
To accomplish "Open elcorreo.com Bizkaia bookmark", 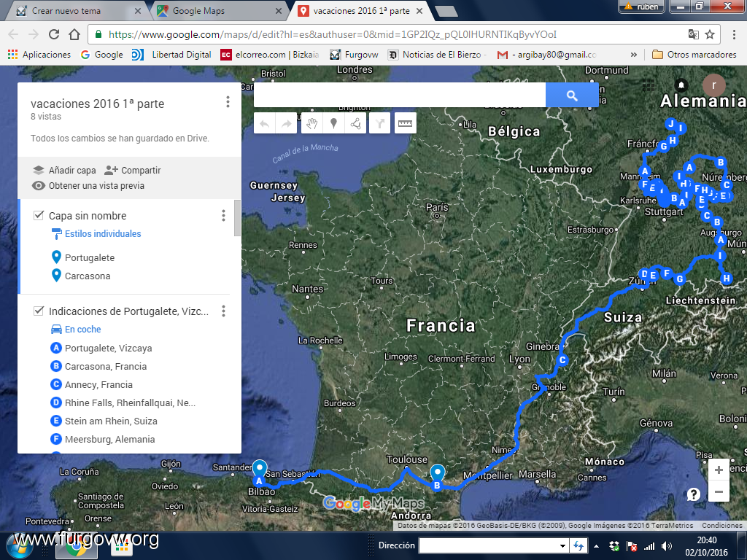I will [270, 55].
